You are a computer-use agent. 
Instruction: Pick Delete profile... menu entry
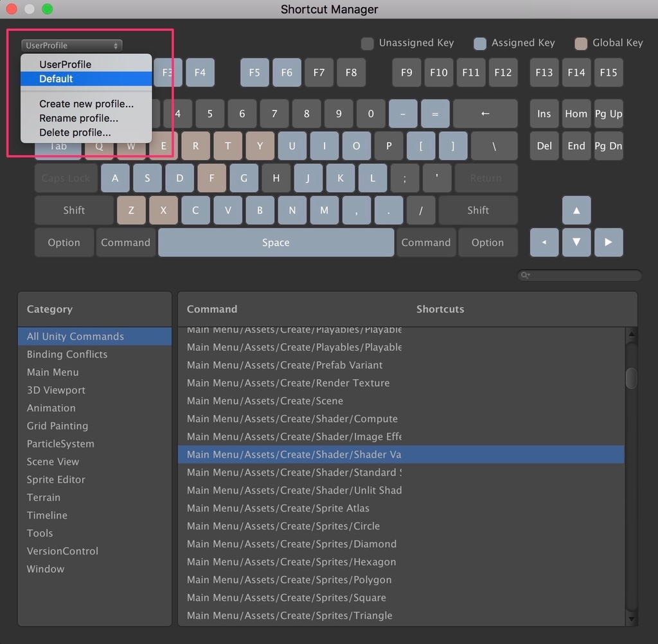tap(86, 132)
